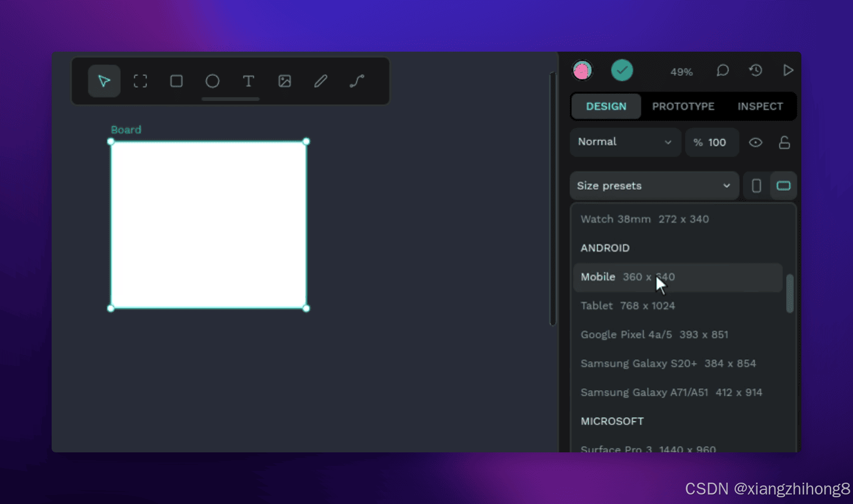Click the board's top-right resize handle
The width and height of the screenshot is (853, 504).
coord(306,141)
